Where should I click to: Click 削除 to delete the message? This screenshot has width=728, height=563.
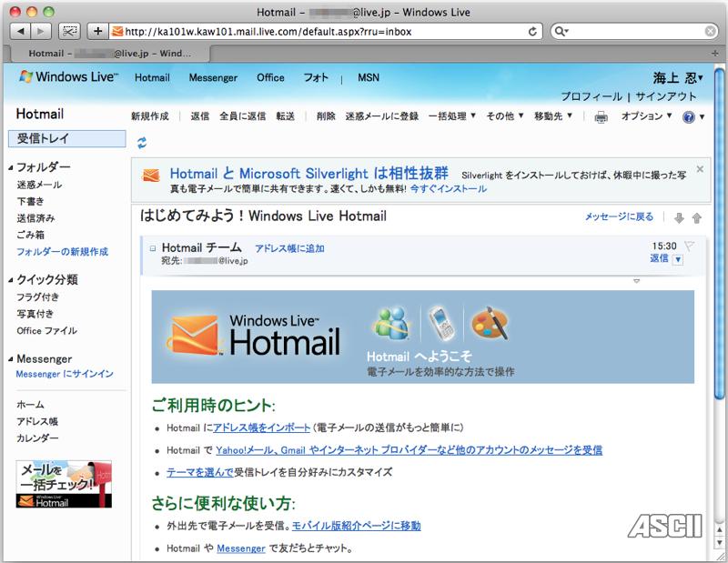(326, 116)
